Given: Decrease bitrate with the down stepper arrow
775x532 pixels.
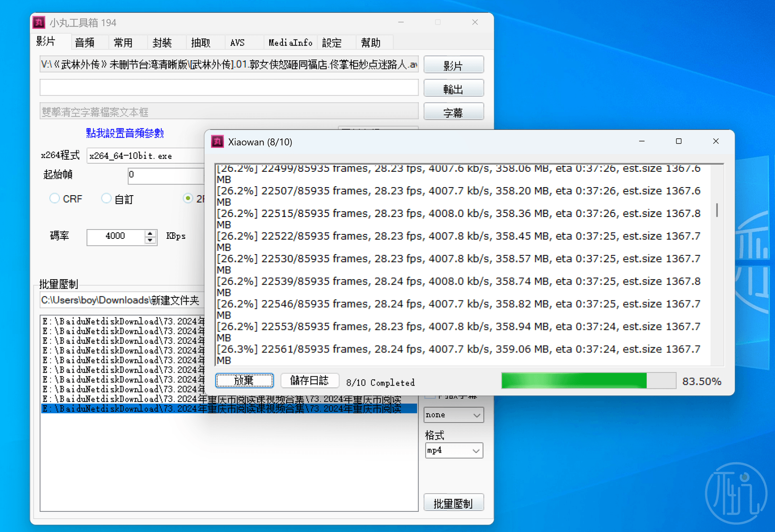Looking at the screenshot, I should click(150, 240).
